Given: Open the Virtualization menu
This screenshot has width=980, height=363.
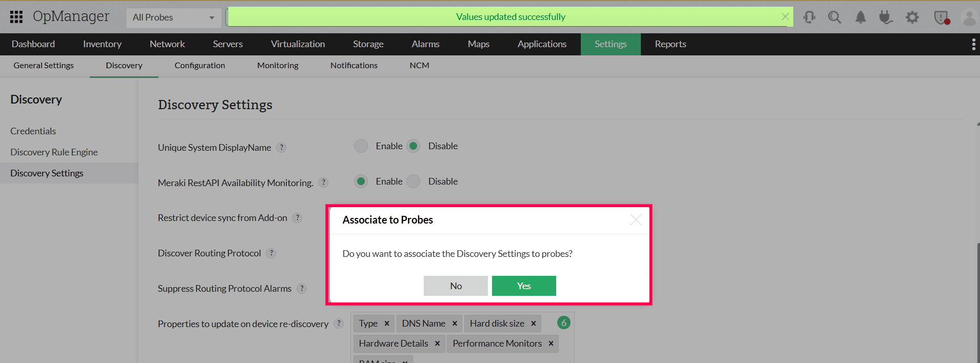Looking at the screenshot, I should [x=298, y=44].
